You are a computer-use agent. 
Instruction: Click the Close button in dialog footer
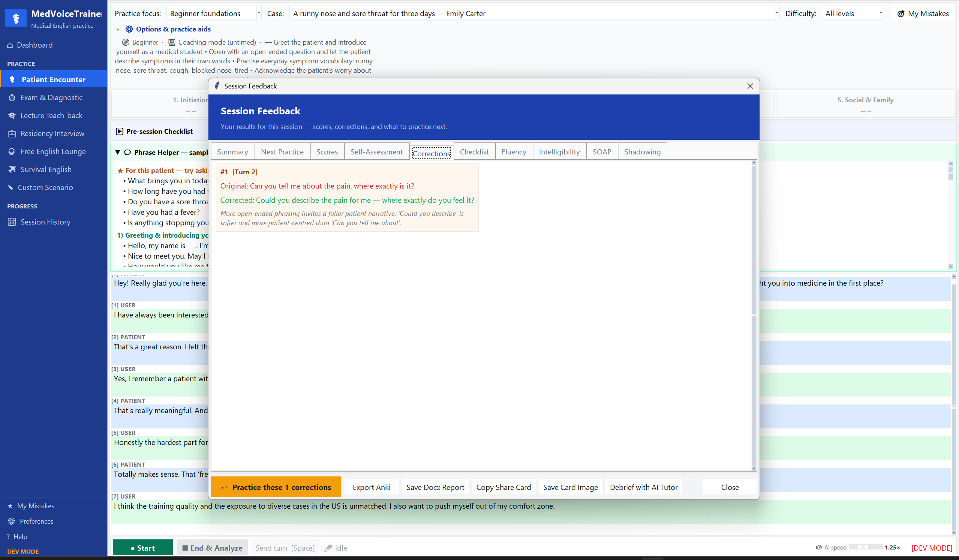(x=730, y=487)
